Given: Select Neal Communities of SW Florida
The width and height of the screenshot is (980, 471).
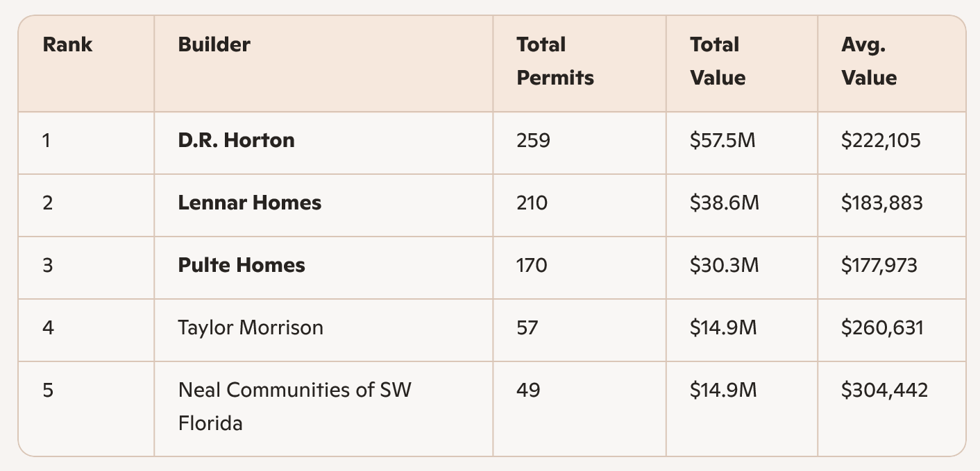Looking at the screenshot, I should point(294,406).
